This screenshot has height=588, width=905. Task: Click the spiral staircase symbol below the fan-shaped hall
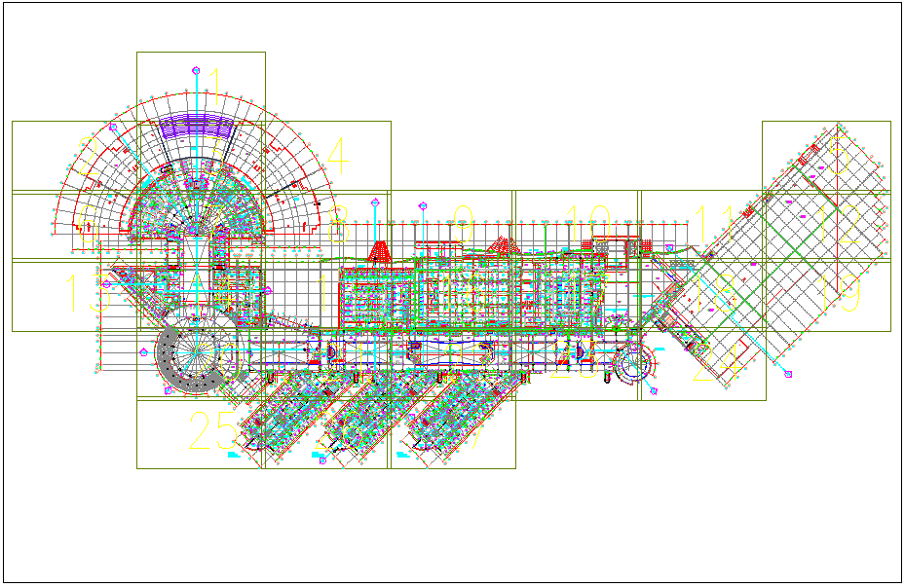[196, 353]
